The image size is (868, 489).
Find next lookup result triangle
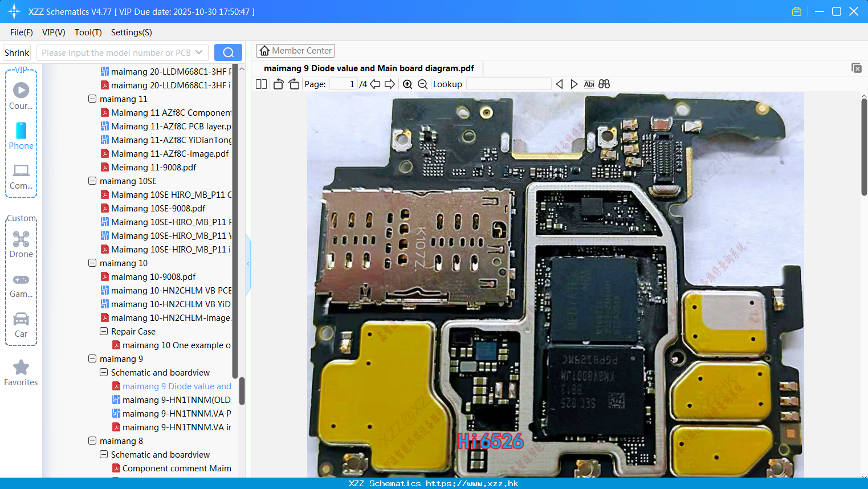click(574, 84)
